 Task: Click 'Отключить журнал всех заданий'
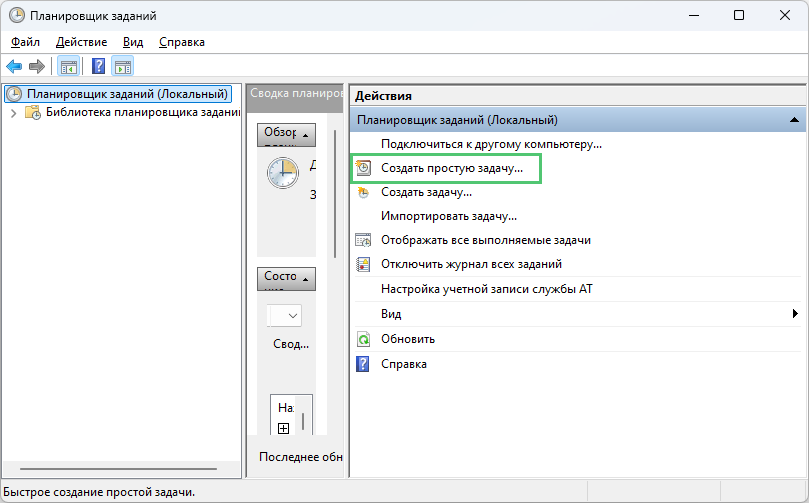[471, 264]
